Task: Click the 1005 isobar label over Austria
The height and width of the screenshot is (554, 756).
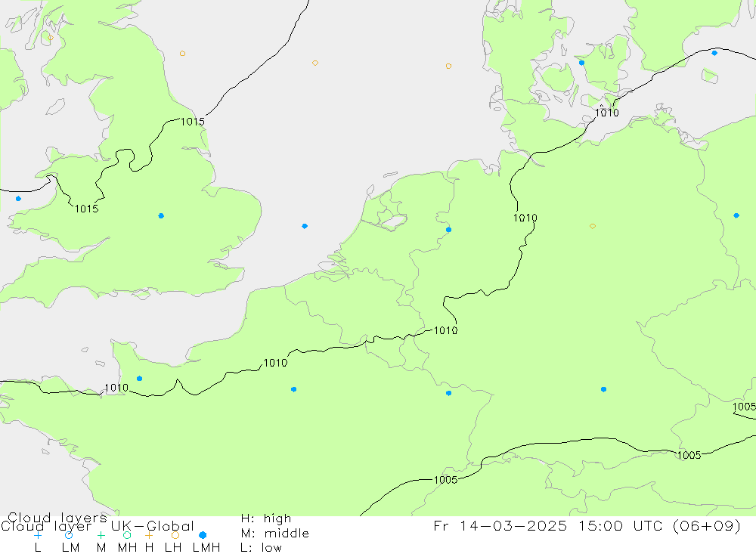Action: 689,456
